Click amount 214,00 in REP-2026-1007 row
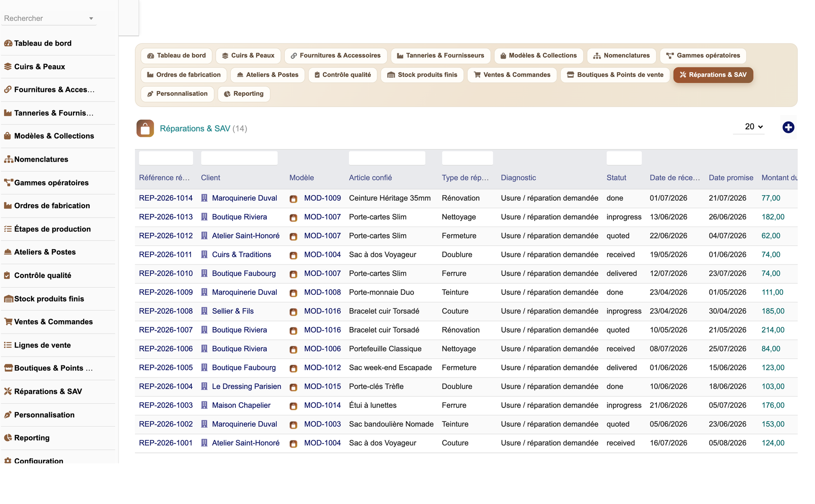815x504 pixels. click(x=773, y=330)
